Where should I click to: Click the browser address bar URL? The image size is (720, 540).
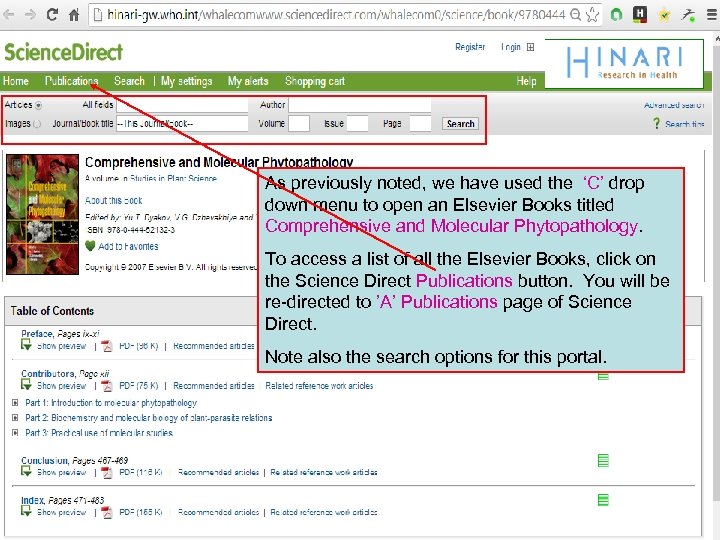336,15
